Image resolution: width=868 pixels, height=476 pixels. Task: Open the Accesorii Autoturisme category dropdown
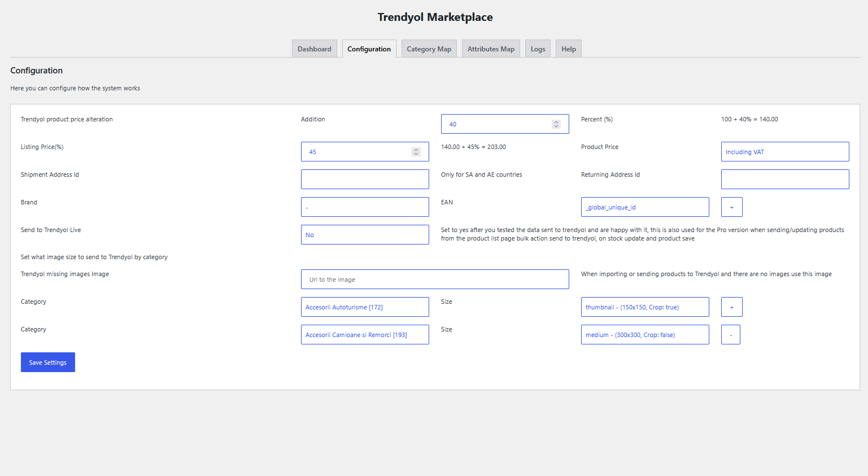pyautogui.click(x=364, y=307)
